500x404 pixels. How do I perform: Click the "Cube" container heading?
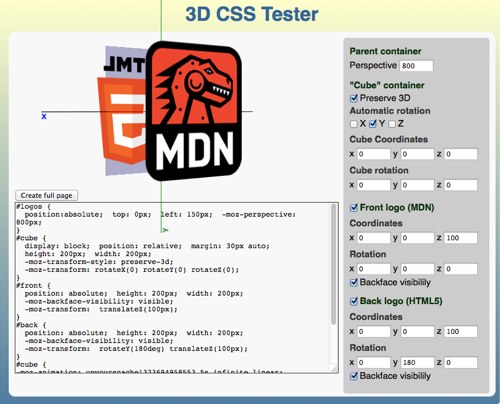pos(387,85)
